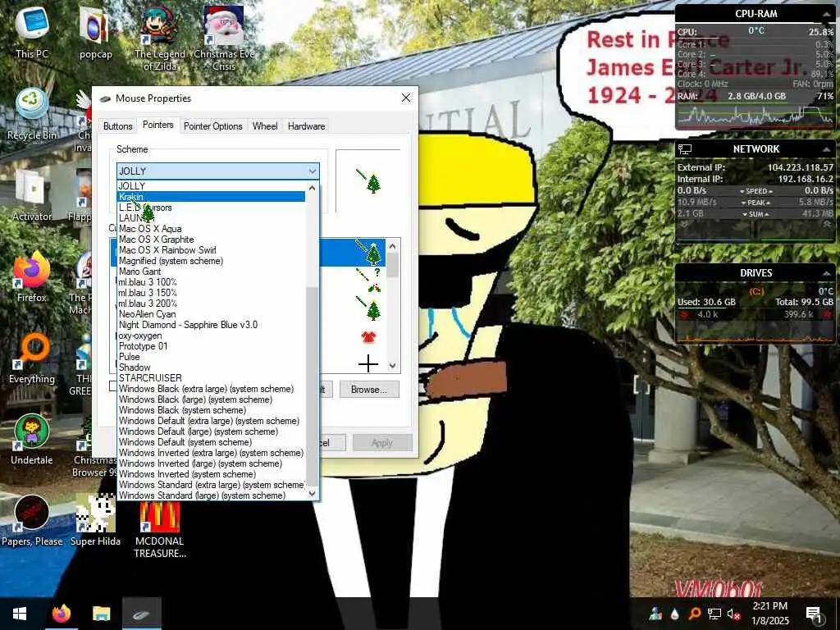
Task: Collapse the JOLLY scheme dropdown arrow
Action: [x=313, y=171]
